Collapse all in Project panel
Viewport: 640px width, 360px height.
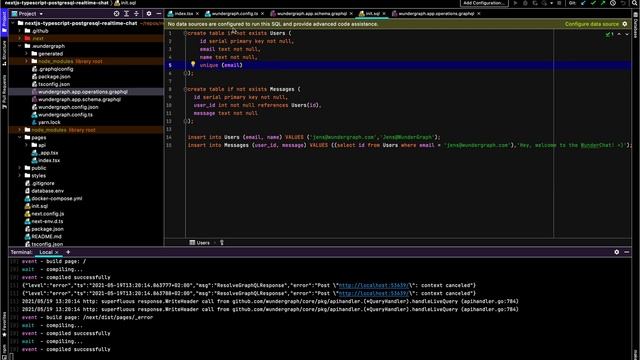pos(136,13)
